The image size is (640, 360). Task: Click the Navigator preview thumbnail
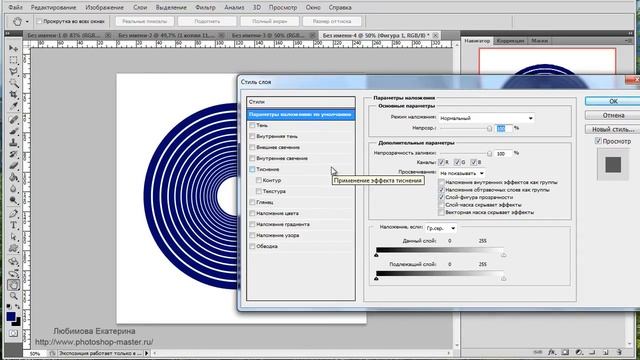(547, 62)
